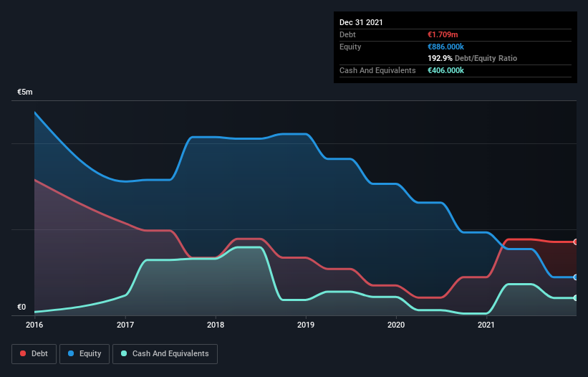
Task: Click the teal Cash And Equivalents legend dot
Action: click(x=124, y=353)
